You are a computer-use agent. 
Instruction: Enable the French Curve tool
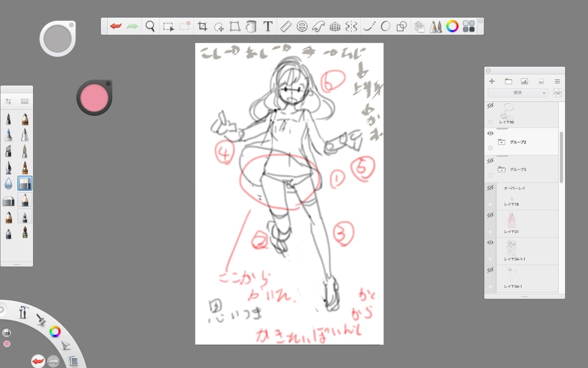[318, 26]
